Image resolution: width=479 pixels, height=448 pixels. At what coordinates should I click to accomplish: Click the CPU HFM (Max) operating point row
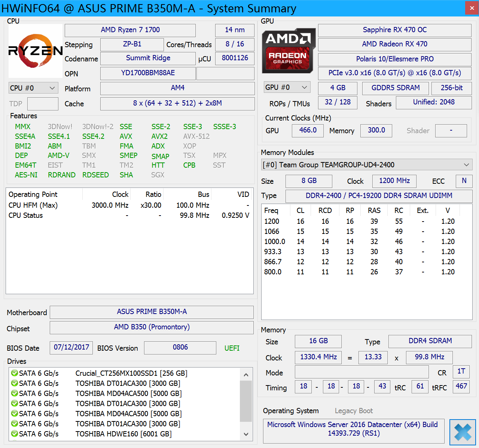129,205
